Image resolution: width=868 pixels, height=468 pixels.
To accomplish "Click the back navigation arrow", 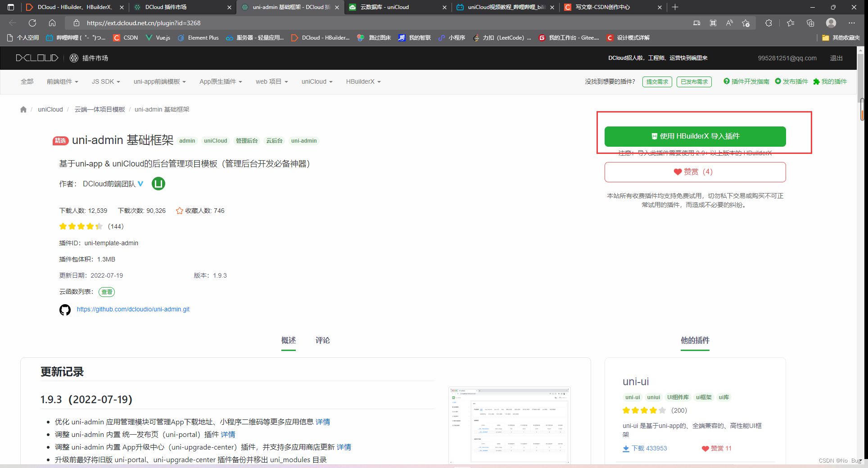I will coord(13,23).
